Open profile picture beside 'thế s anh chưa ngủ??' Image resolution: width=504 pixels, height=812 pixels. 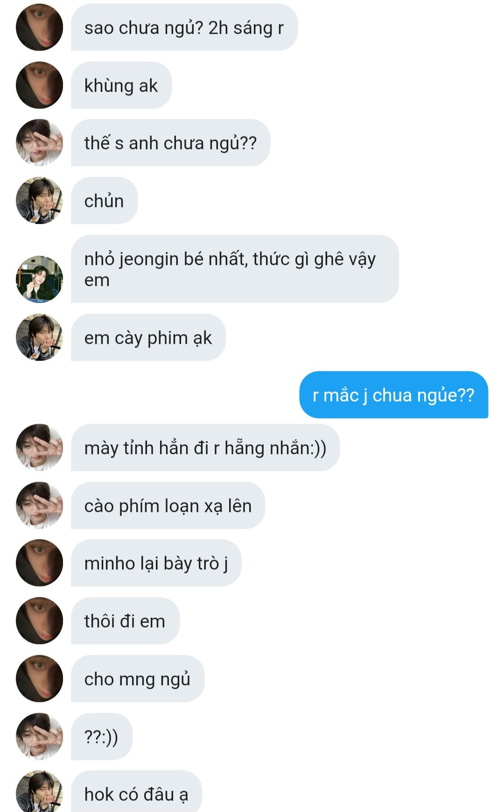[39, 142]
